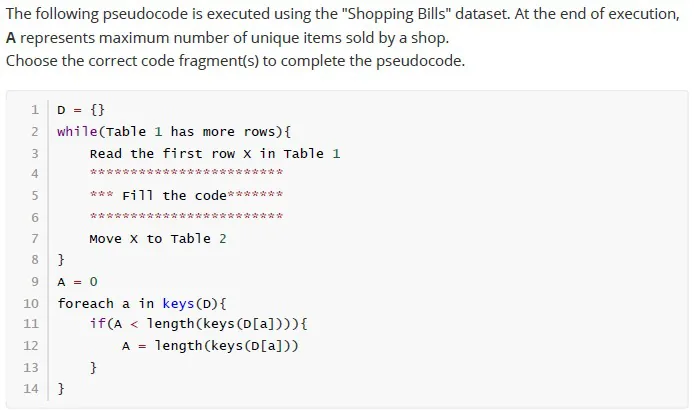
Task: Click the asterisk row on line 6
Action: pos(186,216)
